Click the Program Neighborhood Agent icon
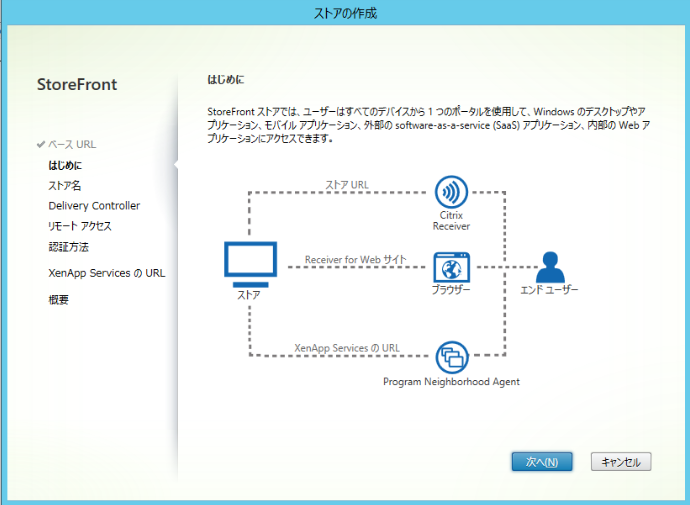Image resolution: width=690 pixels, height=505 pixels. [452, 357]
